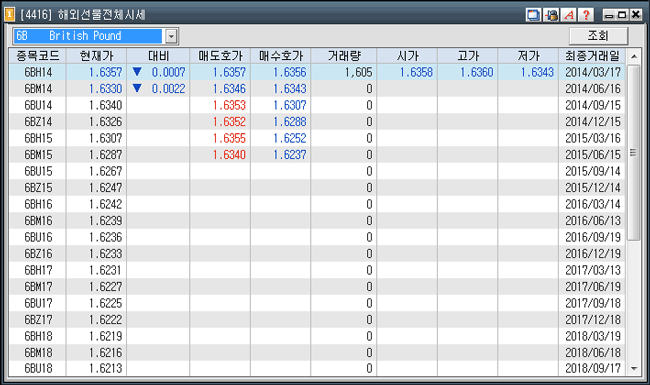
Task: Click the 저가 column header
Action: tap(528, 56)
